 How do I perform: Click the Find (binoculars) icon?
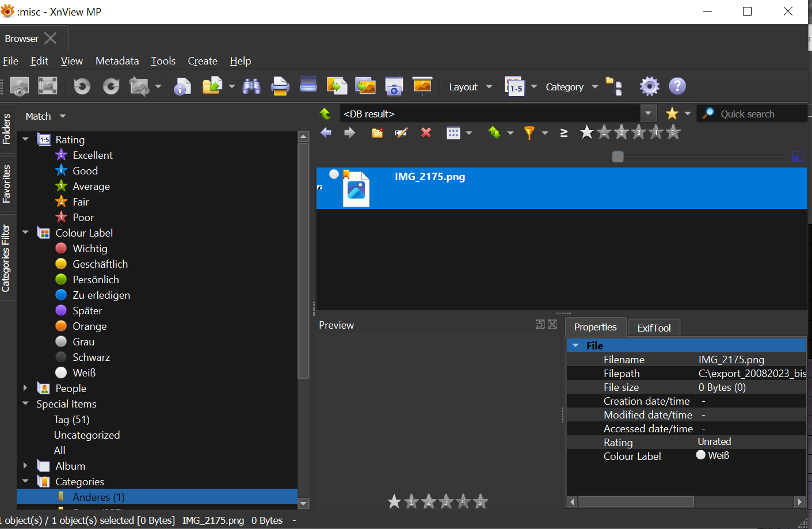(251, 86)
